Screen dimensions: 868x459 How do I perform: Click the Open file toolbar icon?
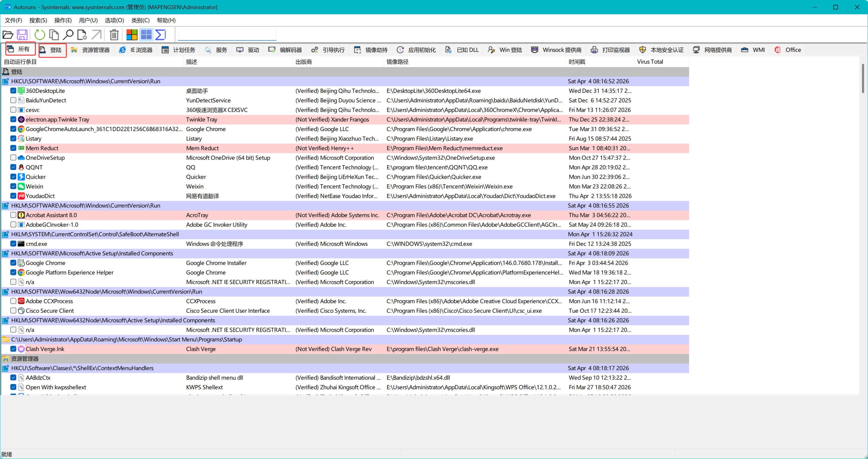pyautogui.click(x=8, y=35)
